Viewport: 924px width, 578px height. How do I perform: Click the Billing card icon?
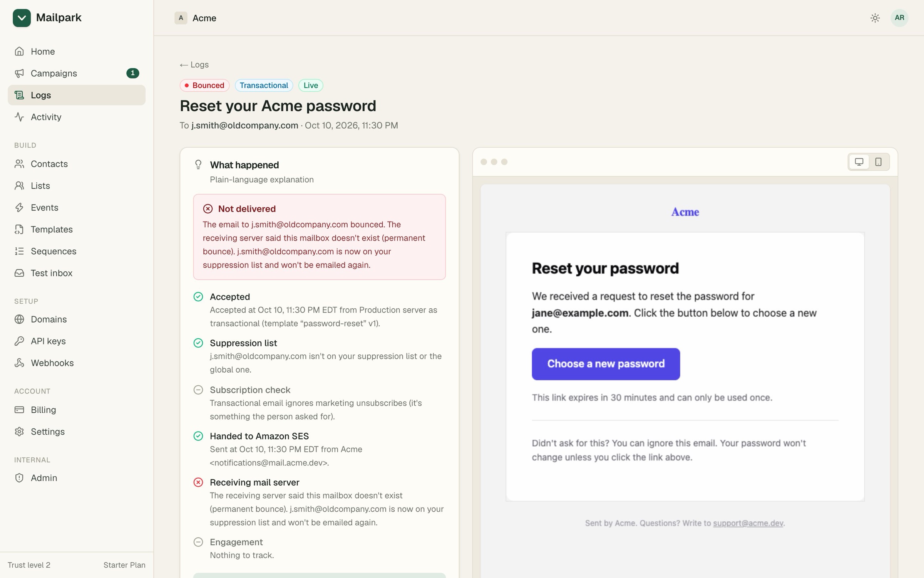tap(19, 410)
